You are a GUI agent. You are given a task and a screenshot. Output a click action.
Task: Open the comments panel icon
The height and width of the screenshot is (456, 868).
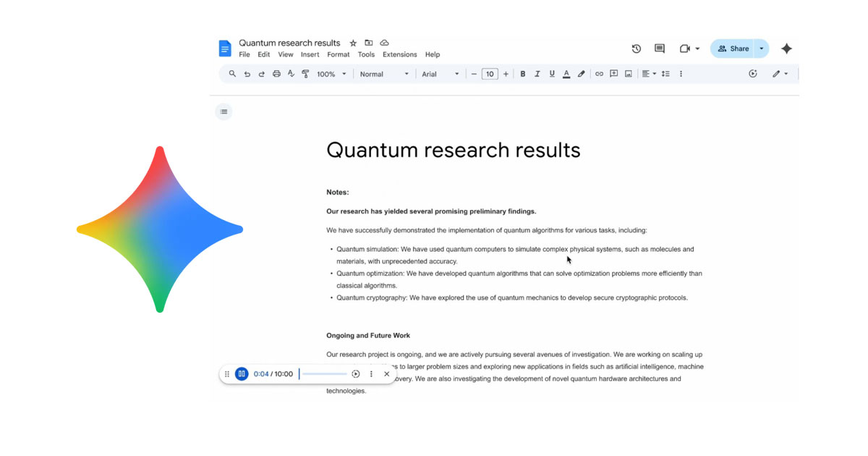660,48
